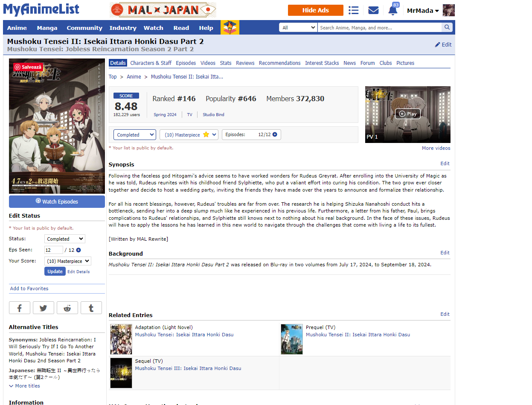The height and width of the screenshot is (405, 532).
Task: Share on Reddit icon
Action: [67, 308]
